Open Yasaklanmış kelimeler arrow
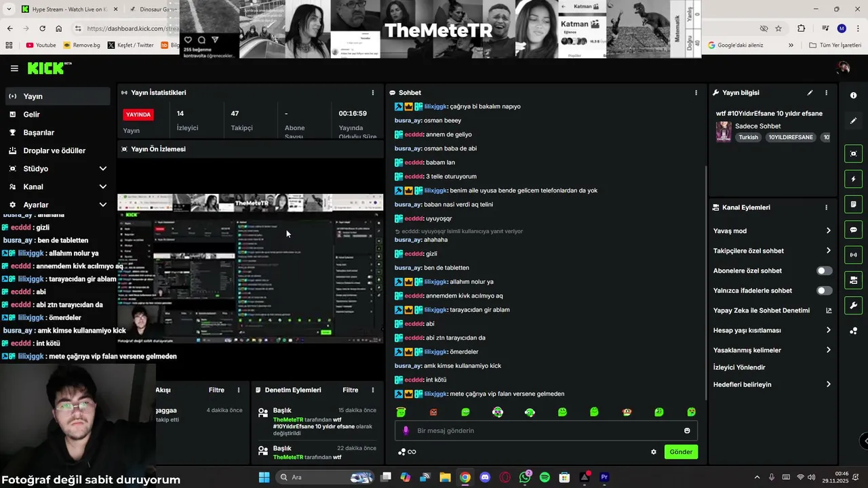 tap(828, 350)
